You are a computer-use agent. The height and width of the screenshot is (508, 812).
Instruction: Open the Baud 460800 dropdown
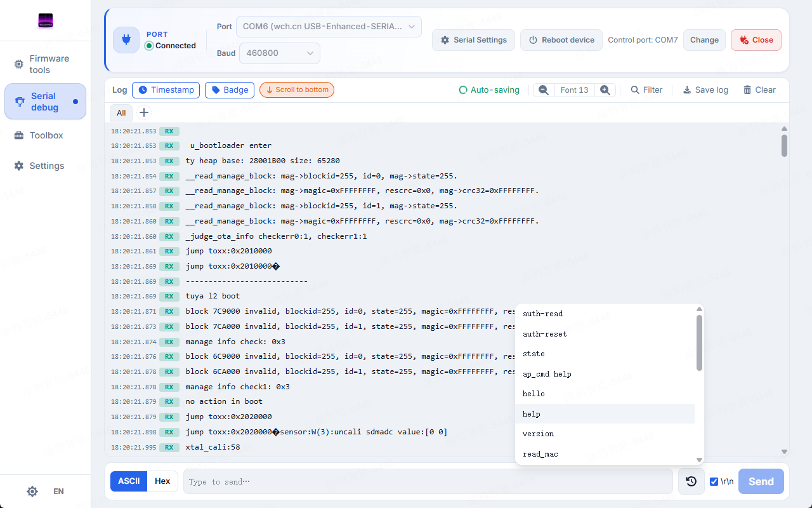(x=279, y=53)
